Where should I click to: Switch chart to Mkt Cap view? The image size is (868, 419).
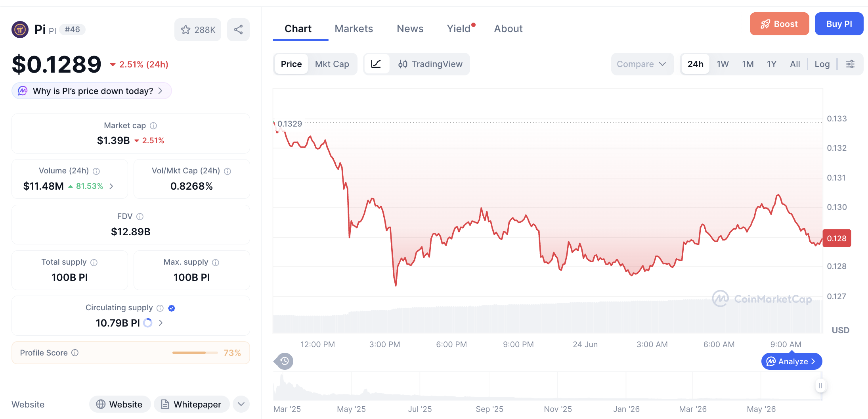point(332,64)
